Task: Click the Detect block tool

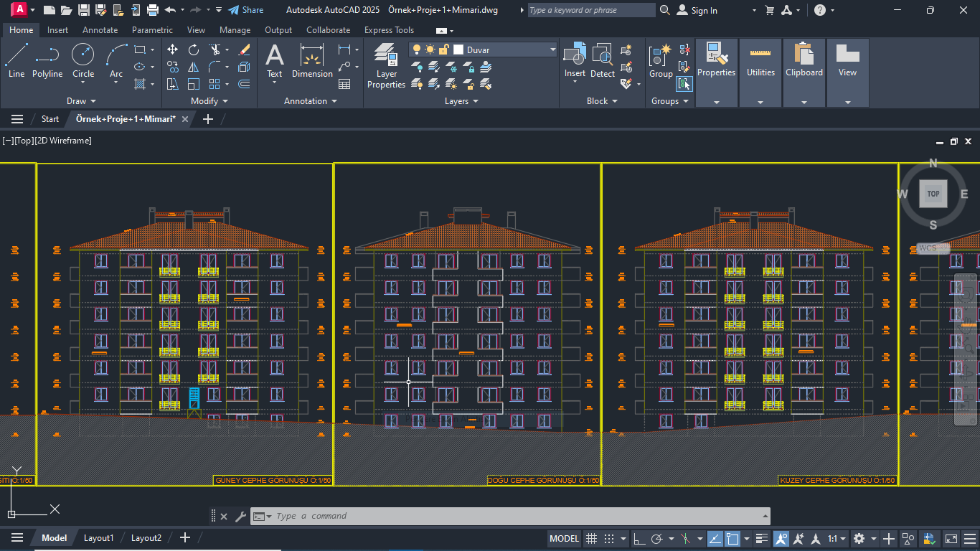Action: (603, 60)
